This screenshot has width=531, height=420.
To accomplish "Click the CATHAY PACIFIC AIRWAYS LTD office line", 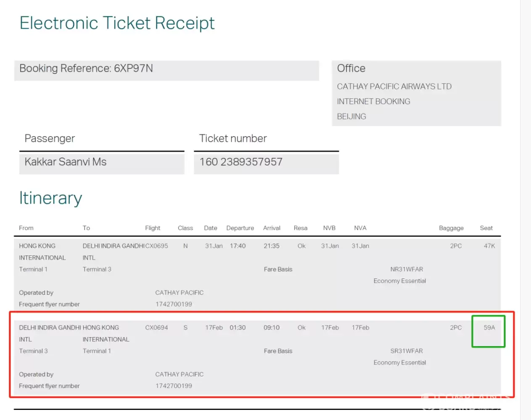I will click(394, 87).
